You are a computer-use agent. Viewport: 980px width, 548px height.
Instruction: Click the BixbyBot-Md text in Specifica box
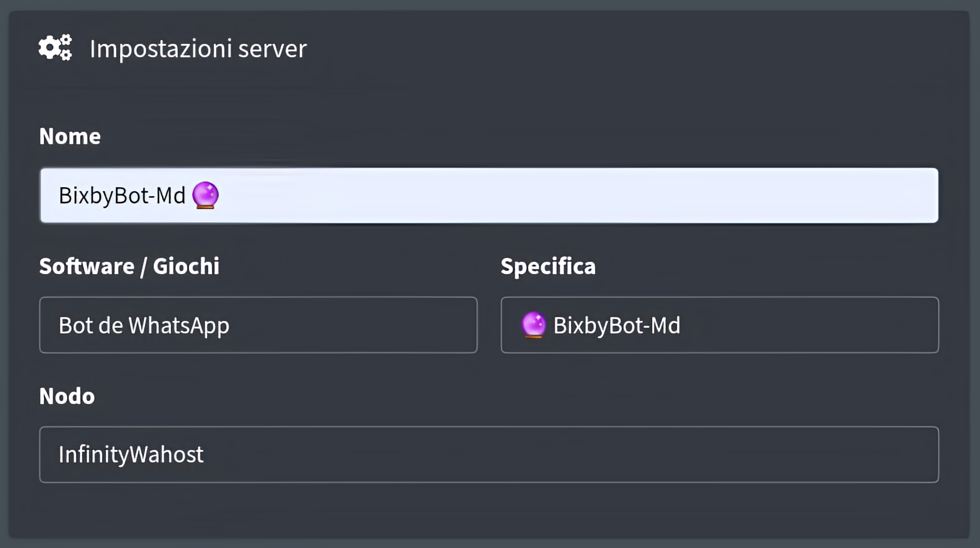[x=617, y=325]
